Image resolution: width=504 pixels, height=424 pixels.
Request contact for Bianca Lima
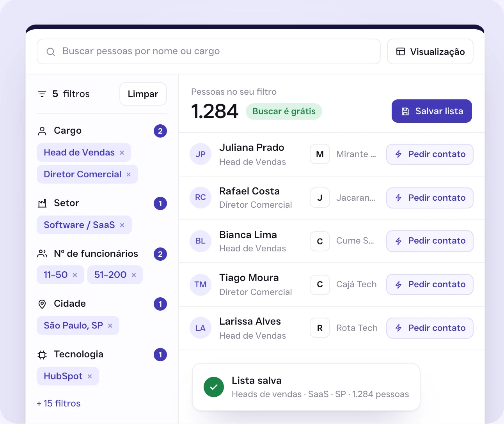[x=430, y=241]
